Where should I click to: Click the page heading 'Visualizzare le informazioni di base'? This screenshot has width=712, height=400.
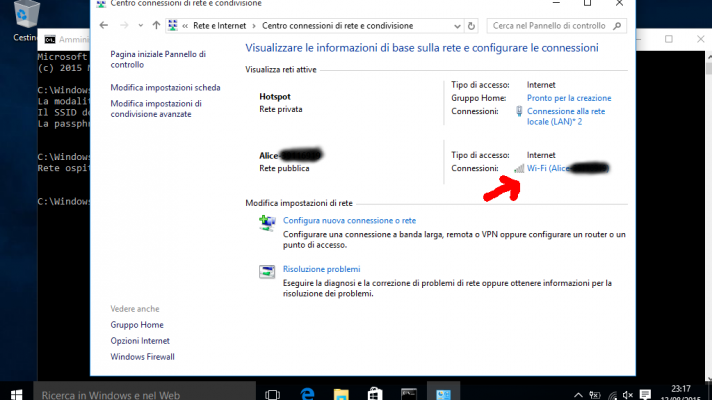tap(422, 48)
